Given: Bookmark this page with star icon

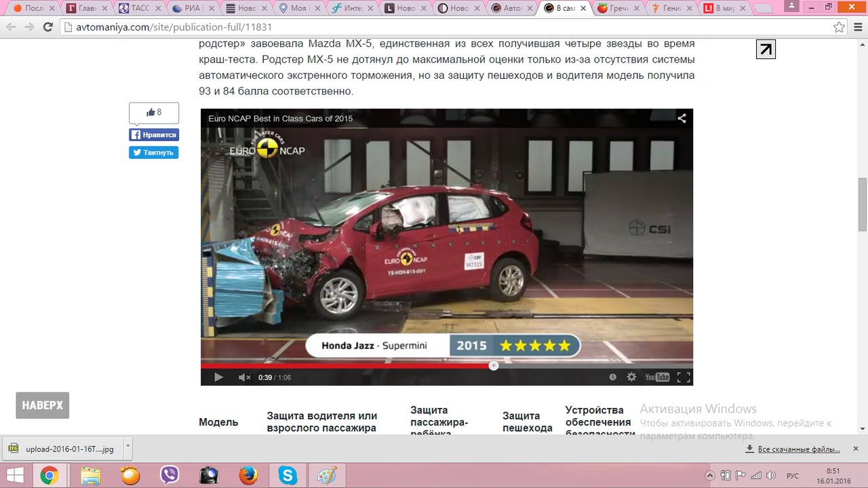Looking at the screenshot, I should click(839, 27).
